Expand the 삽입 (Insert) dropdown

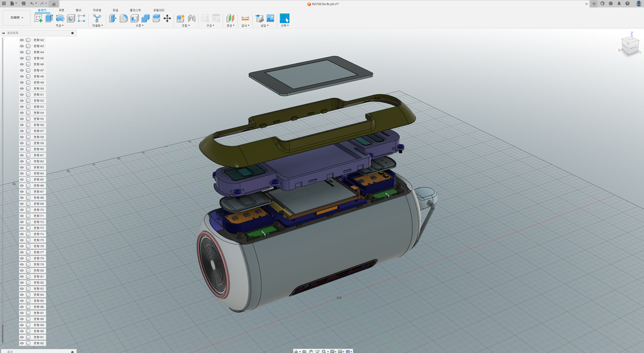pyautogui.click(x=265, y=25)
